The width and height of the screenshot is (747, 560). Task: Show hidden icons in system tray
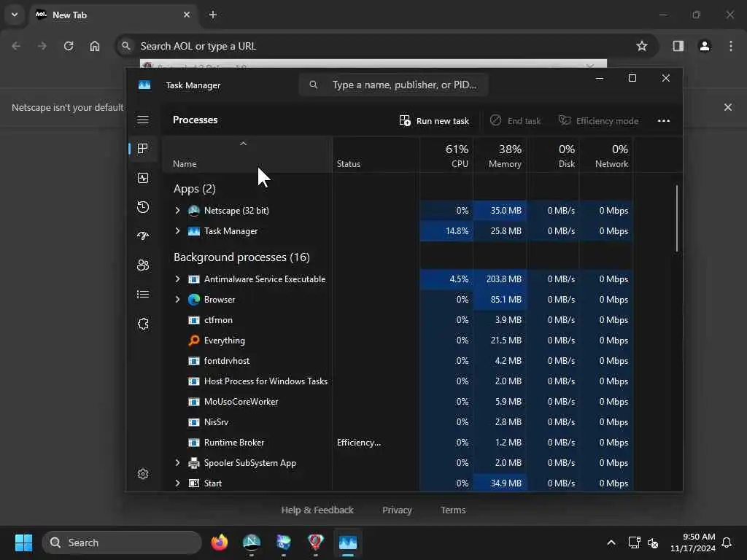[x=611, y=542]
